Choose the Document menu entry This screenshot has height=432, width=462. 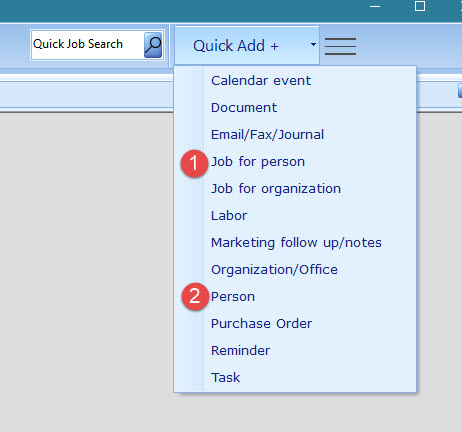(x=244, y=108)
